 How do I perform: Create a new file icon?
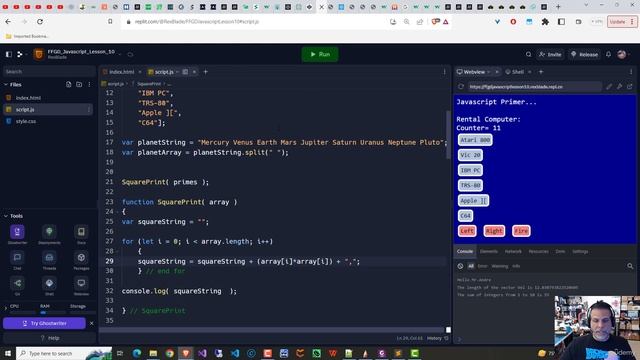[x=69, y=84]
